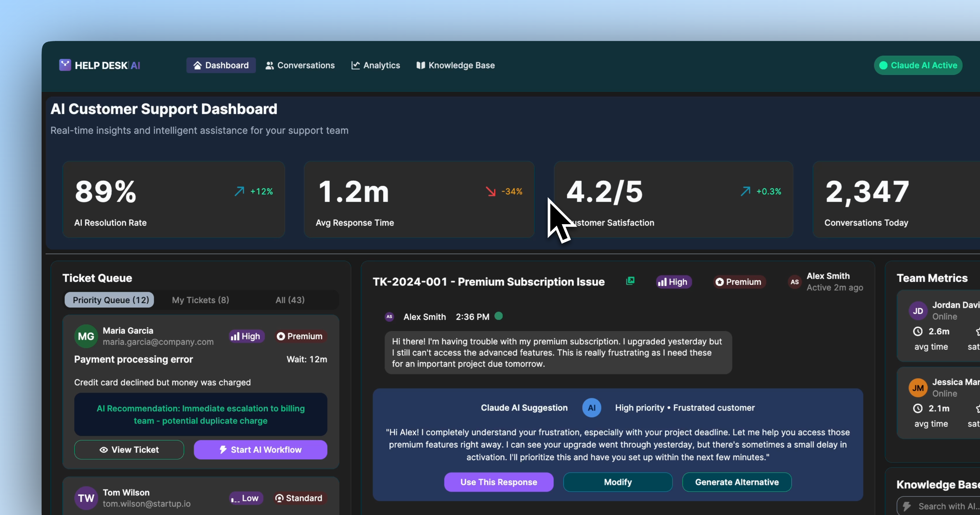Select Priority Queue (12) in the Ticket Queue

tap(110, 300)
